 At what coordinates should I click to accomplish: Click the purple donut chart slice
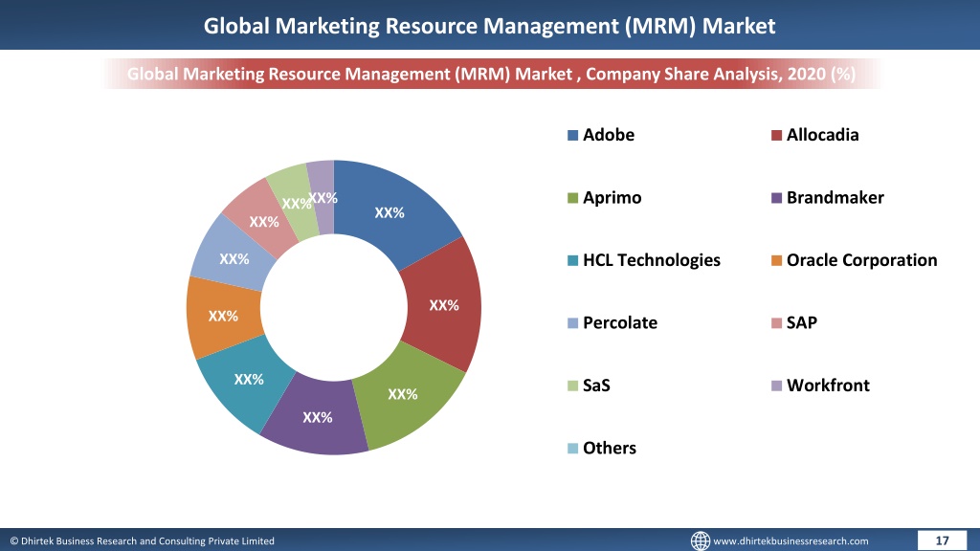click(316, 415)
